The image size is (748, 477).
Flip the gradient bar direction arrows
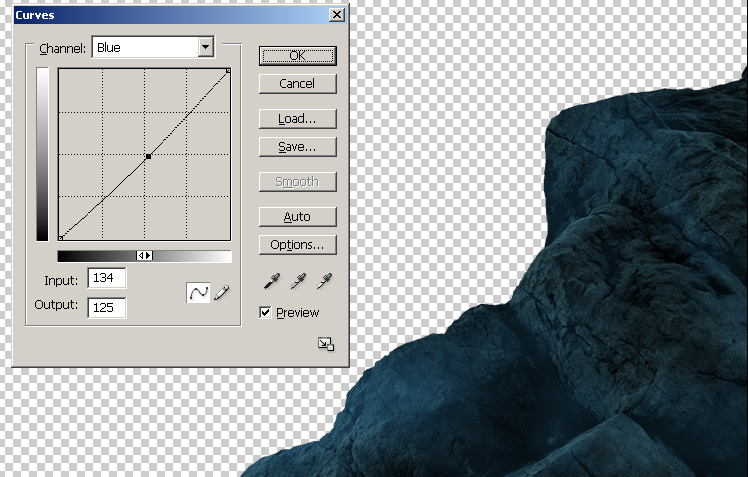(x=145, y=256)
